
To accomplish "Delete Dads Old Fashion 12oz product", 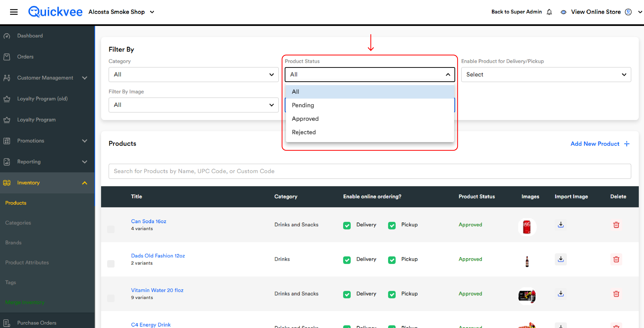I will tap(616, 259).
